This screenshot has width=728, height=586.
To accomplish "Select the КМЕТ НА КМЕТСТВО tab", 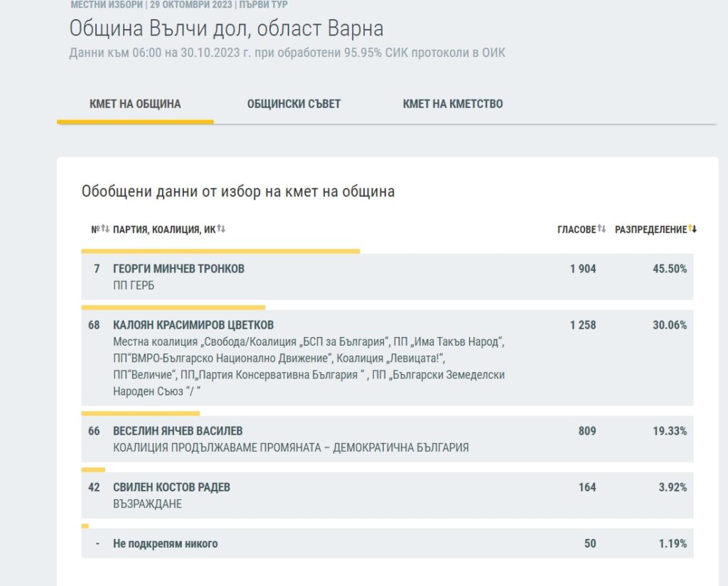I will [x=453, y=104].
